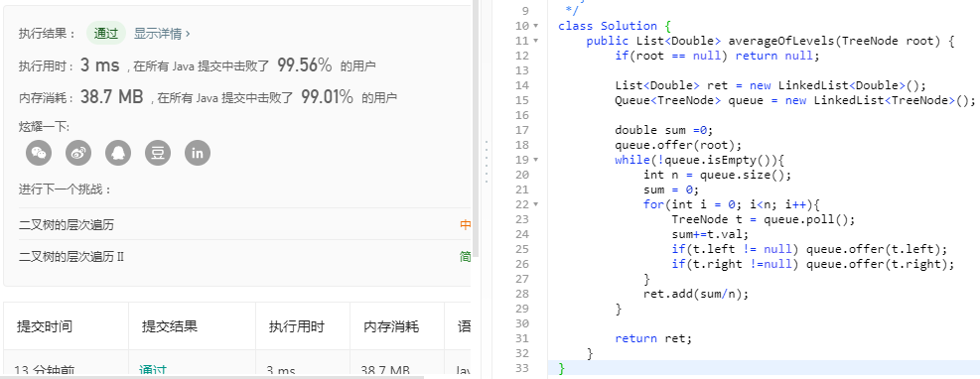980x379 pixels.
Task: Click the 执行用时 column header
Action: click(297, 326)
